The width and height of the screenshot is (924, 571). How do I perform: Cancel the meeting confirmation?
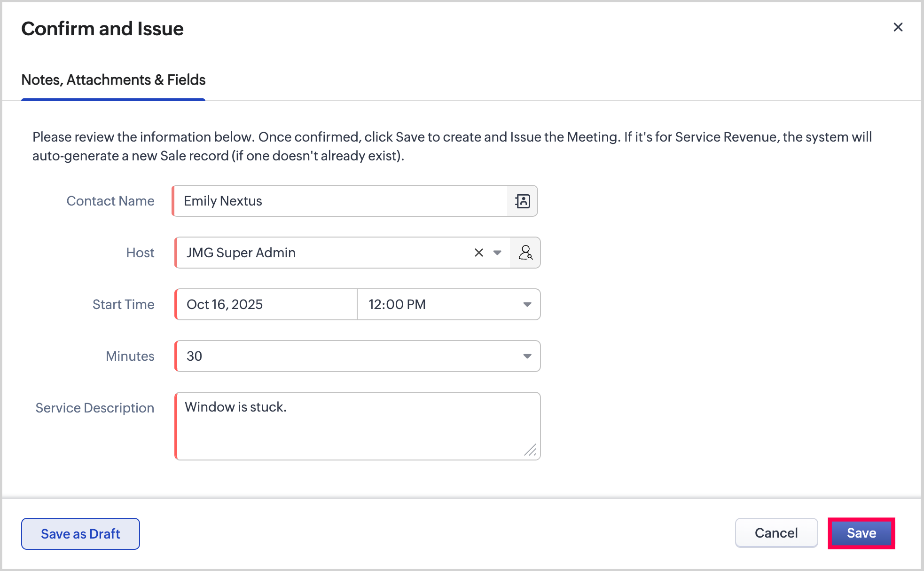[x=776, y=533]
